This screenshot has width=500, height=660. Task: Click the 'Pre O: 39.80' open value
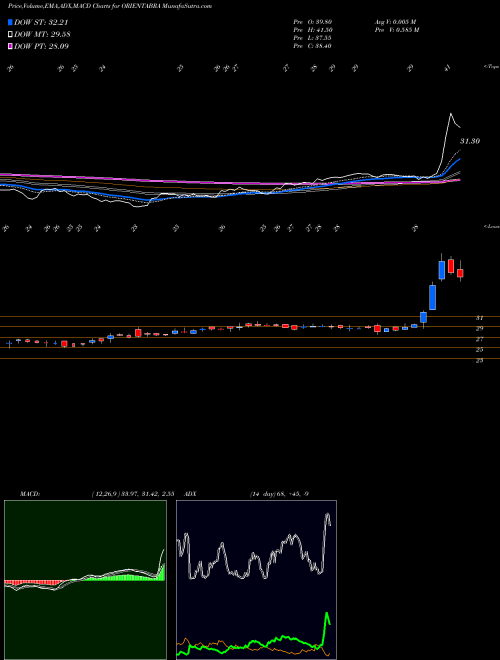(x=313, y=21)
